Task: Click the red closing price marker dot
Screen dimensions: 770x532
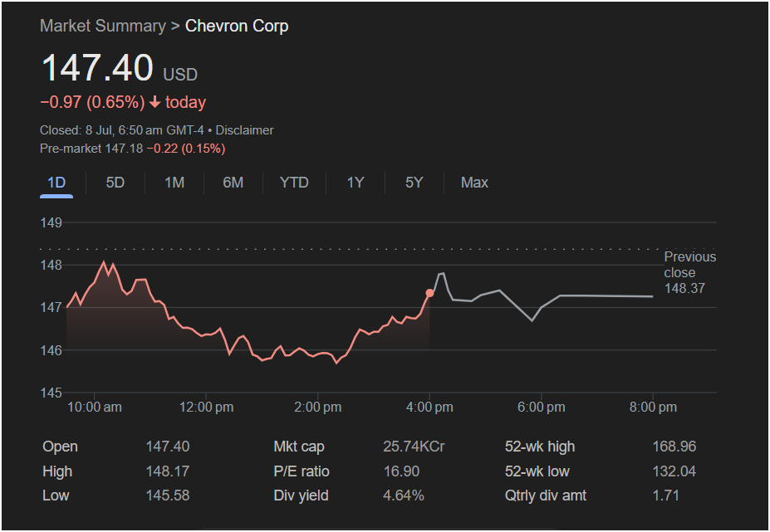Action: (x=429, y=293)
